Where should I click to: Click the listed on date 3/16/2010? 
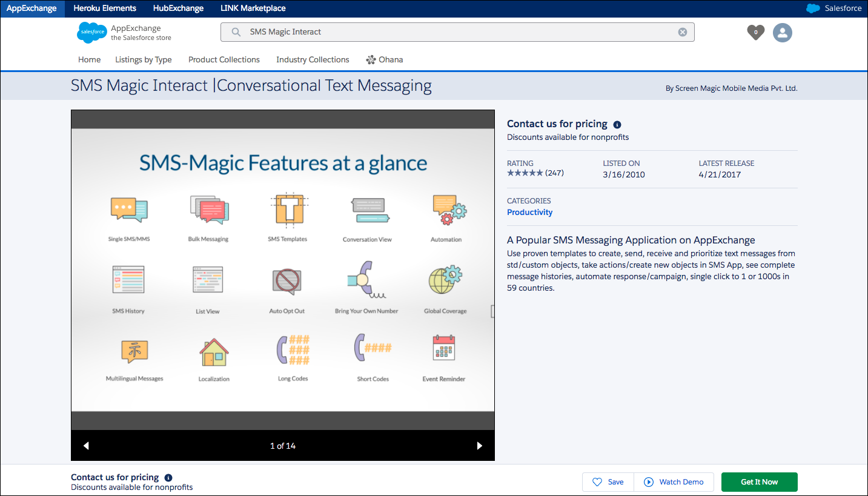[624, 174]
